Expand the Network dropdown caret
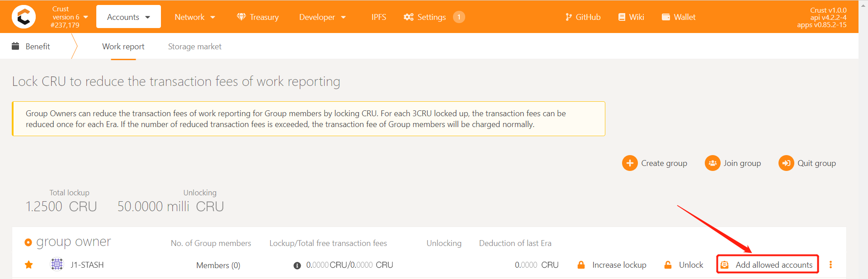The image size is (868, 279). (212, 17)
